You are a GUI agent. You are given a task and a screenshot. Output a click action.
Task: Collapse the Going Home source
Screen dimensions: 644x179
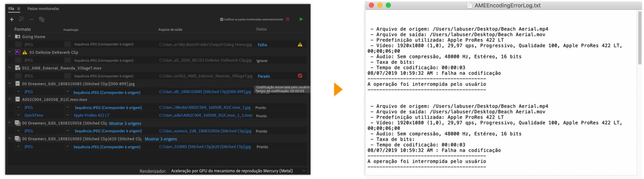pyautogui.click(x=10, y=36)
